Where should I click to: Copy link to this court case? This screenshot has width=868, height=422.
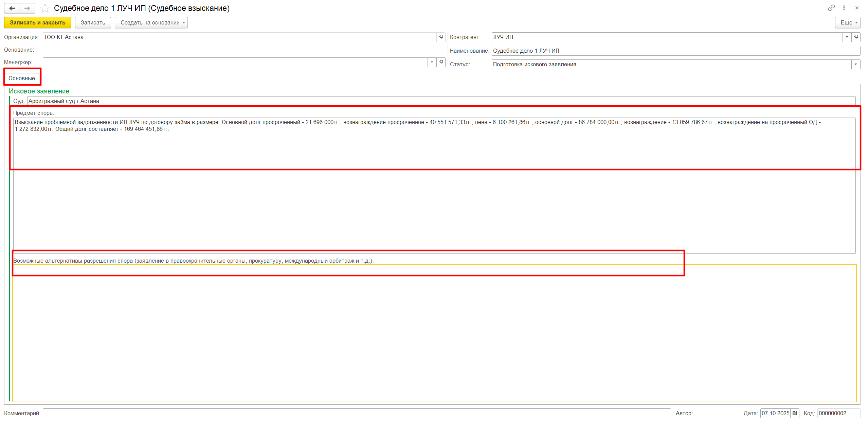click(x=831, y=8)
